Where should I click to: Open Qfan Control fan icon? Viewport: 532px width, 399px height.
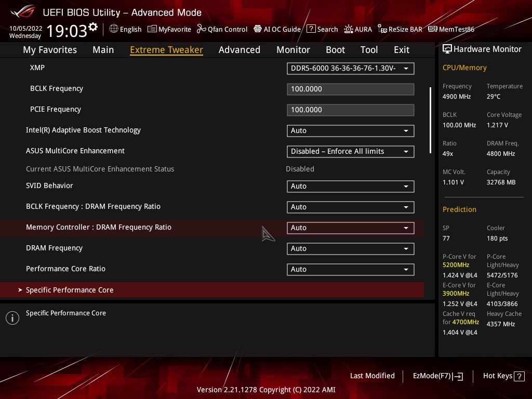[201, 29]
